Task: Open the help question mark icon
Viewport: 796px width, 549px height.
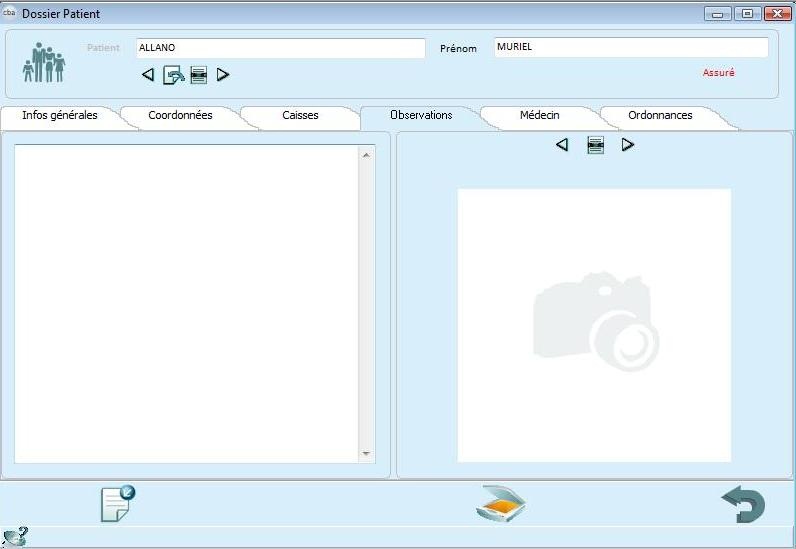Action: click(15, 537)
